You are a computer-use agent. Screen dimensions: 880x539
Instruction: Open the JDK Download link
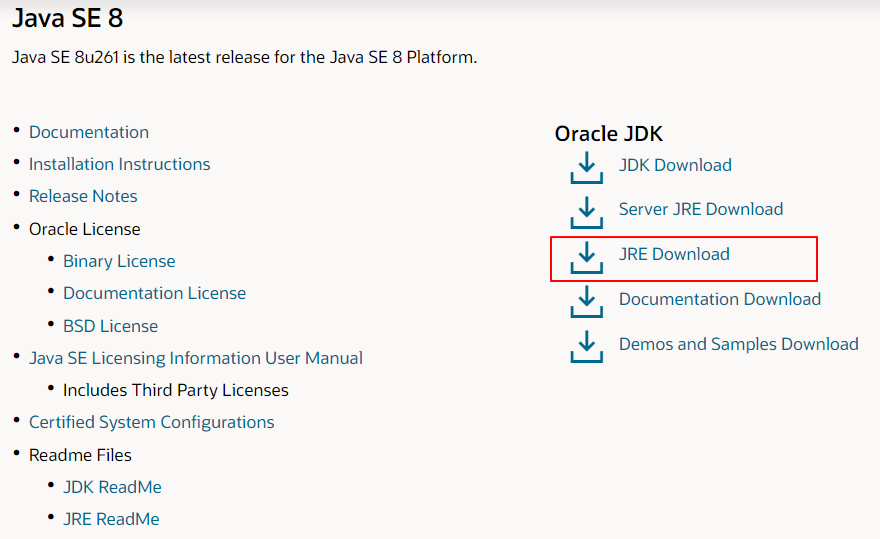click(675, 165)
